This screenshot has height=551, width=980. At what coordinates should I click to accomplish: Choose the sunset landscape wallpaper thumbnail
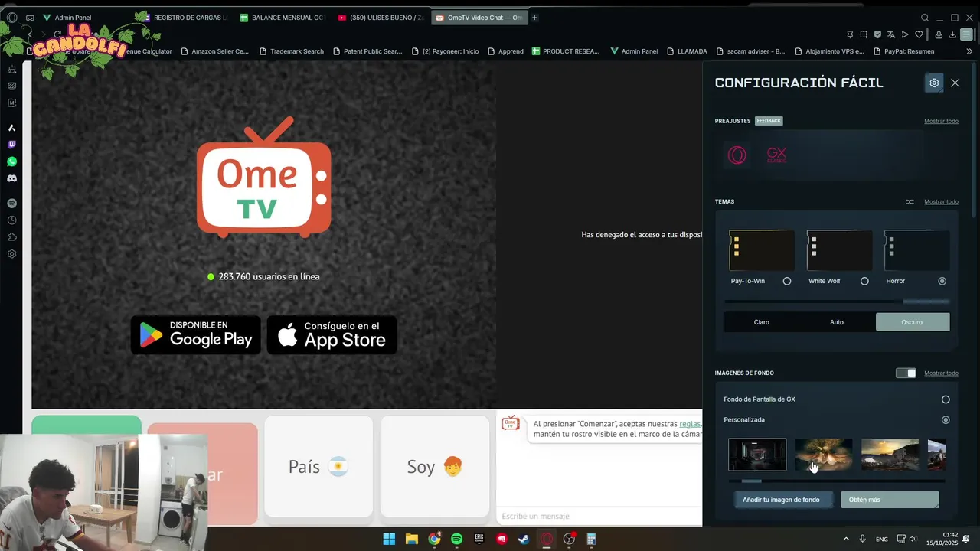[890, 455]
